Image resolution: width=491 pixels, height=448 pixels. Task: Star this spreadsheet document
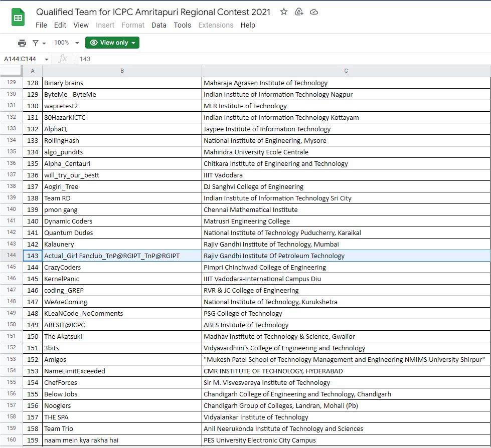pos(284,12)
